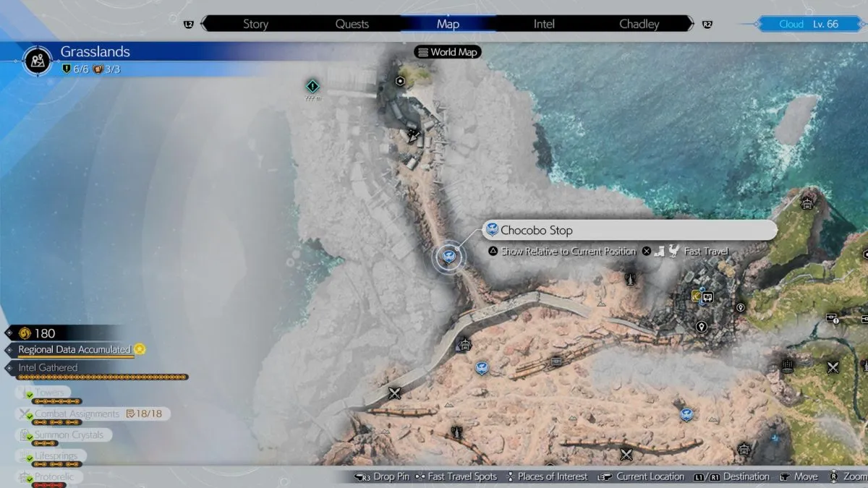
Task: Click the Grasslands region emblem icon
Action: coord(36,60)
